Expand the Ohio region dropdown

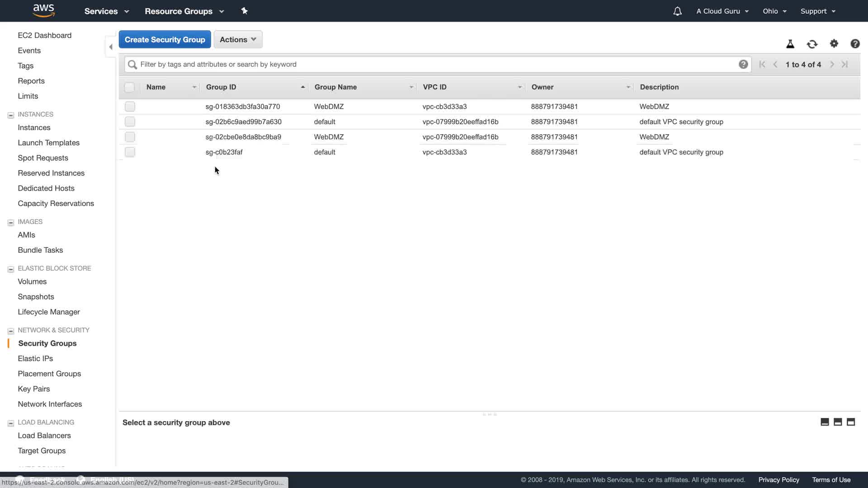(x=774, y=11)
